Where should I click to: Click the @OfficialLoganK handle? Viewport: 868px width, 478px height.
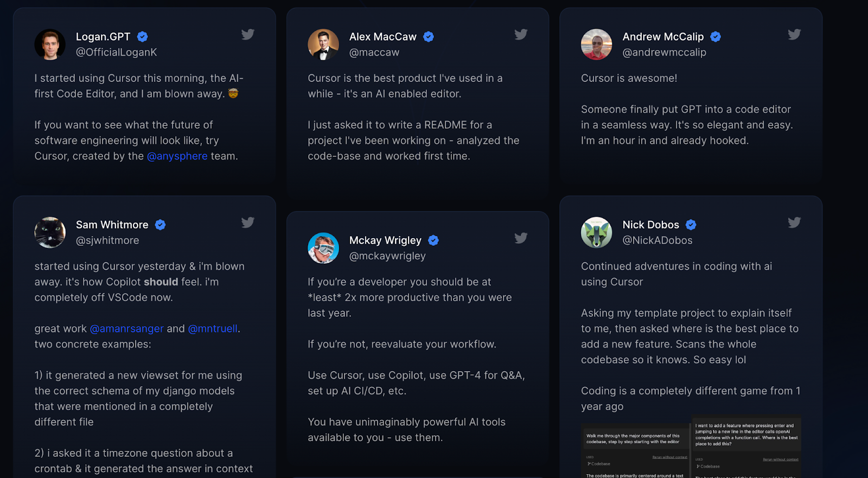117,53
